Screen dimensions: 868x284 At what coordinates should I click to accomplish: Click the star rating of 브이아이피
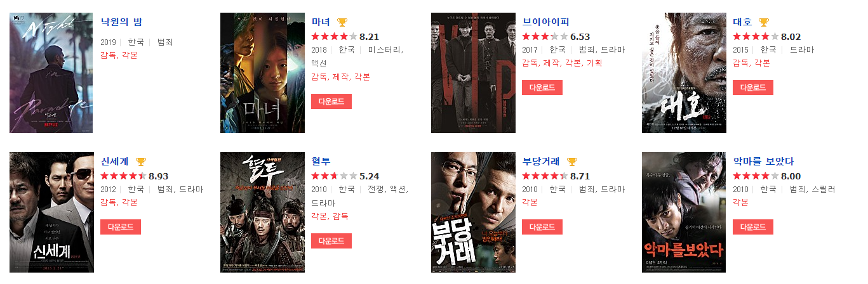(x=545, y=37)
